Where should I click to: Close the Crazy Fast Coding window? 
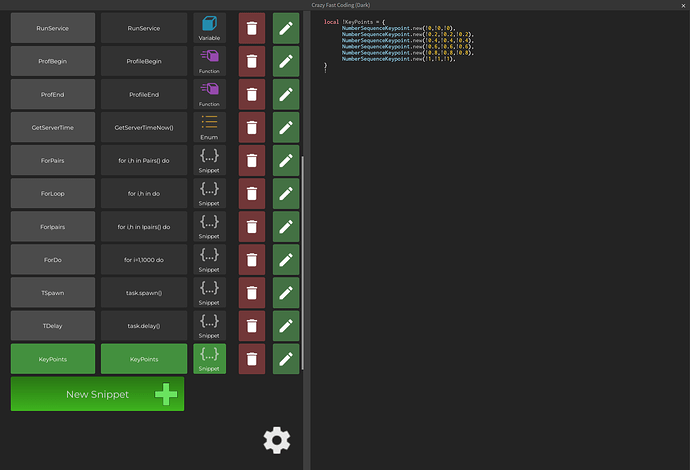click(683, 5)
